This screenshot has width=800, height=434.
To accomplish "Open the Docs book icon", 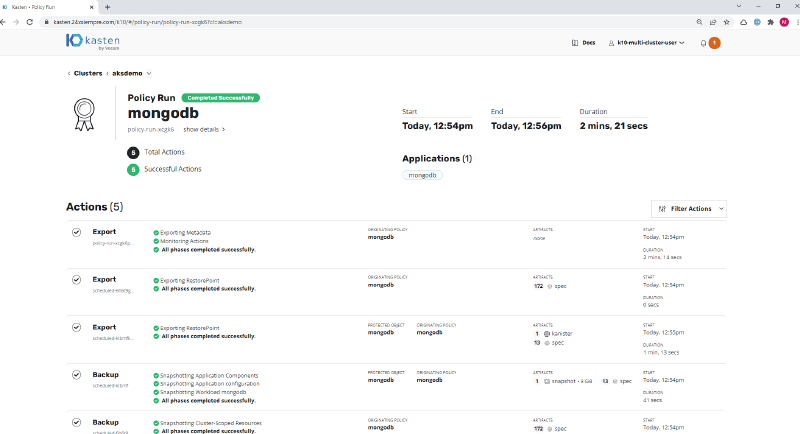I will click(575, 43).
